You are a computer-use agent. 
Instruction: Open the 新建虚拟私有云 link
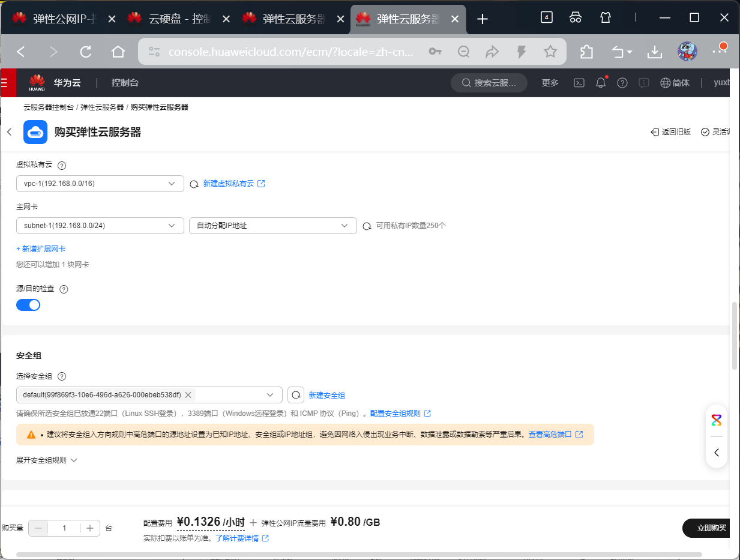click(x=234, y=184)
